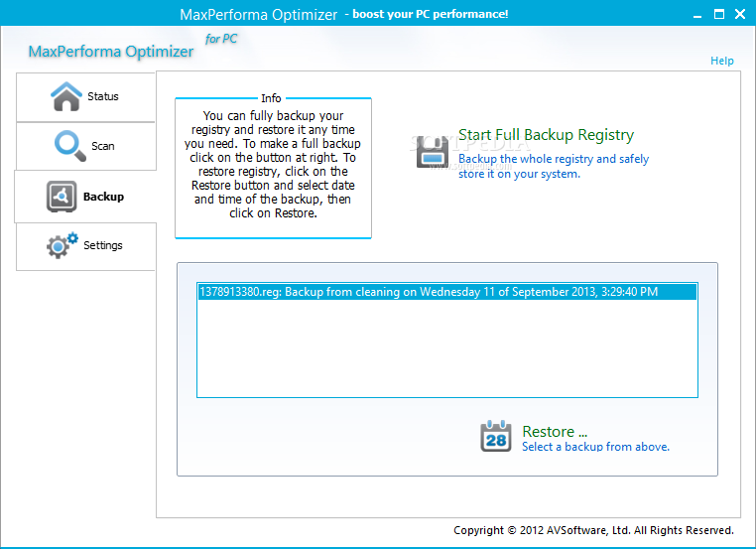Open the Status tab label
The height and width of the screenshot is (549, 756).
pos(103,96)
